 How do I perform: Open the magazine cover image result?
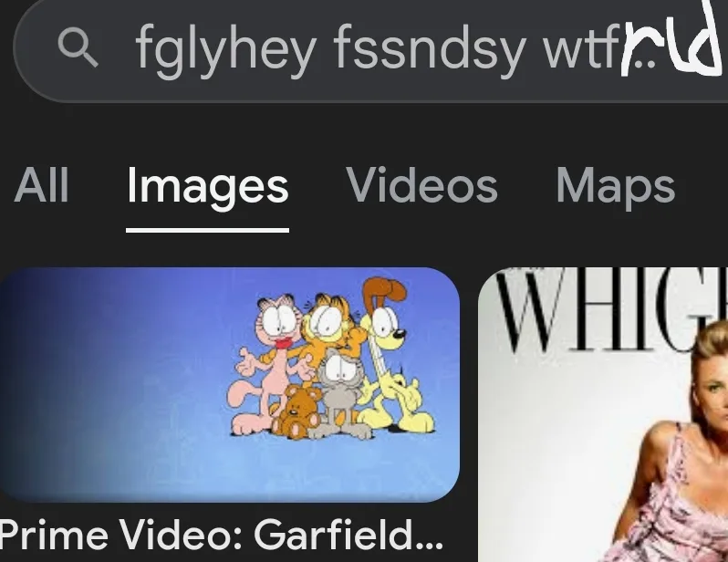point(603,414)
